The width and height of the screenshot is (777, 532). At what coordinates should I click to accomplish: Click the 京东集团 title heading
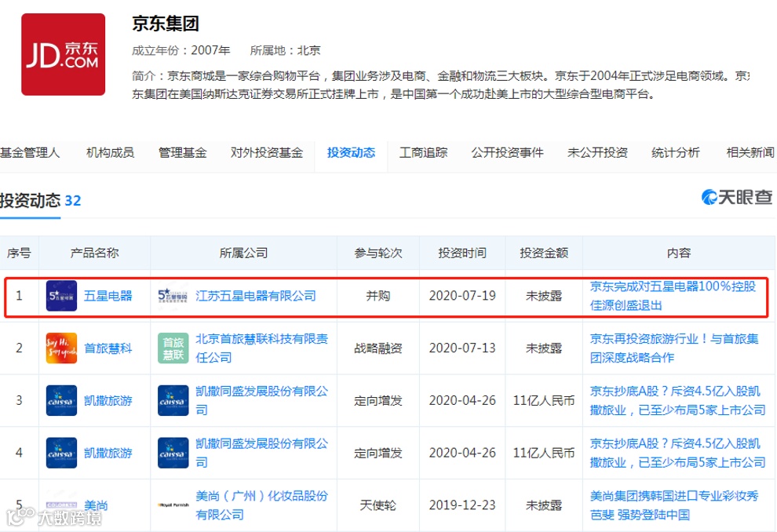click(x=166, y=24)
